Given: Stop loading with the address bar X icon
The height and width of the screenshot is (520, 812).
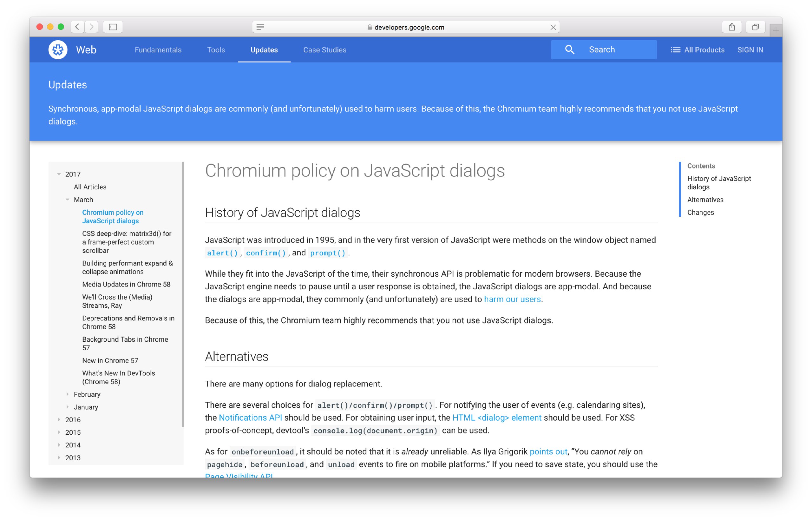Looking at the screenshot, I should pyautogui.click(x=553, y=27).
